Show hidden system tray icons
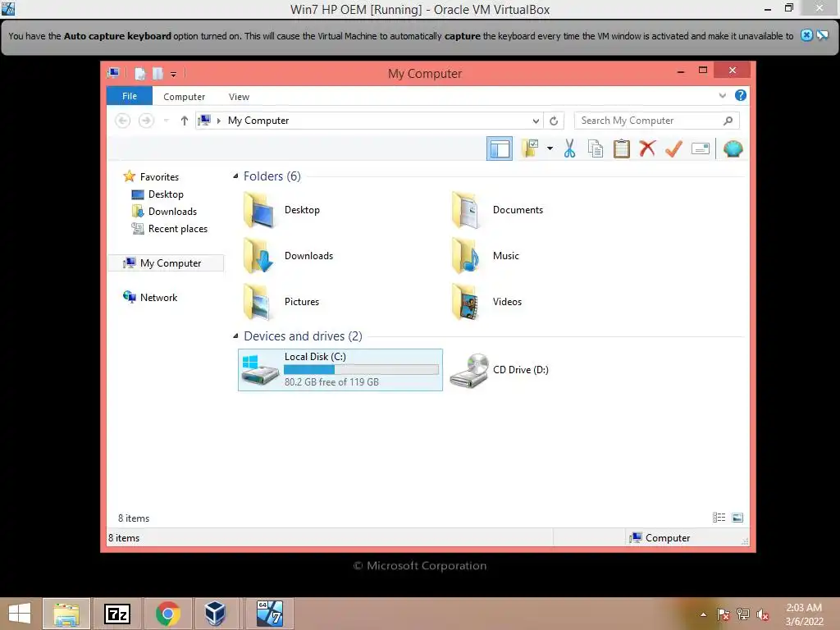This screenshot has width=840, height=630. (x=703, y=614)
